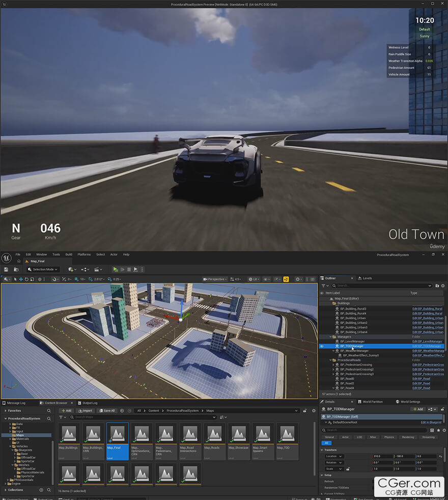Open Outliner settings gear icon
The width and height of the screenshot is (448, 500).
click(443, 286)
